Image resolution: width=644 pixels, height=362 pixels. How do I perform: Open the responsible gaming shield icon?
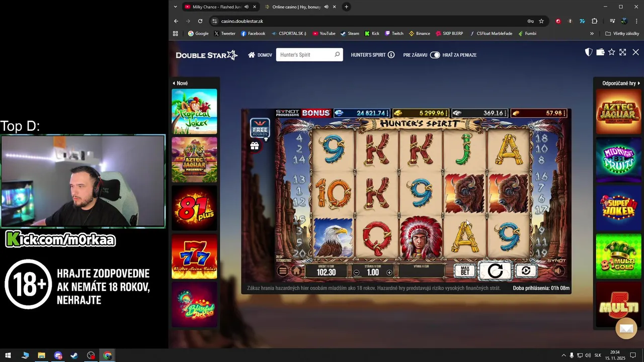click(589, 52)
